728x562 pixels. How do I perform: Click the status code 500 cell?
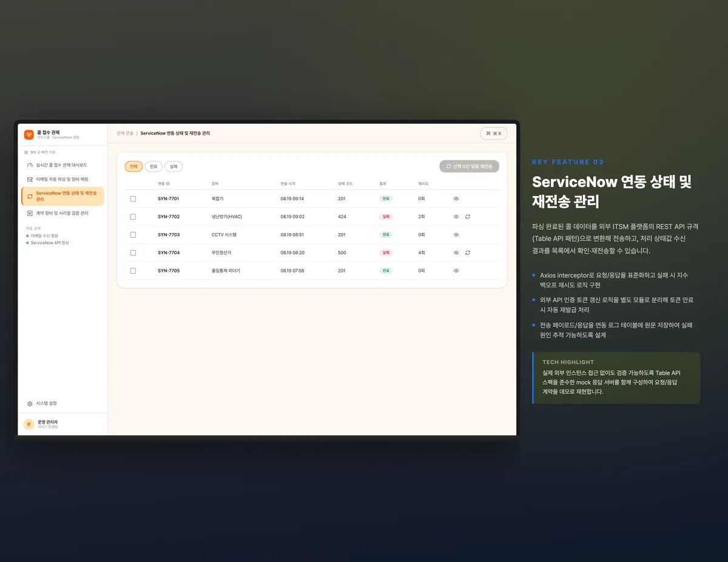tap(342, 252)
